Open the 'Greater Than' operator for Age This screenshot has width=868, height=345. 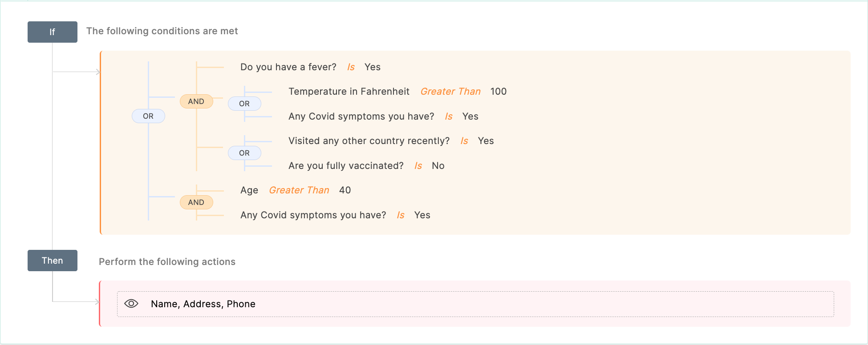coord(299,190)
